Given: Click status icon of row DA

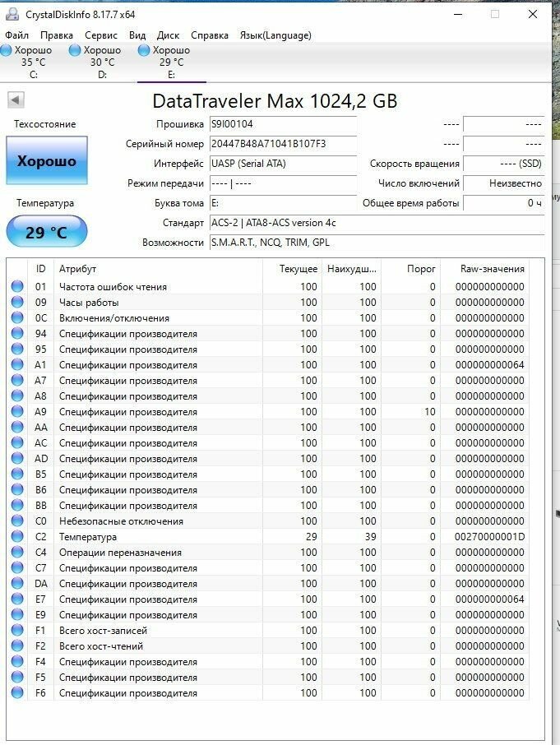Looking at the screenshot, I should click(17, 584).
